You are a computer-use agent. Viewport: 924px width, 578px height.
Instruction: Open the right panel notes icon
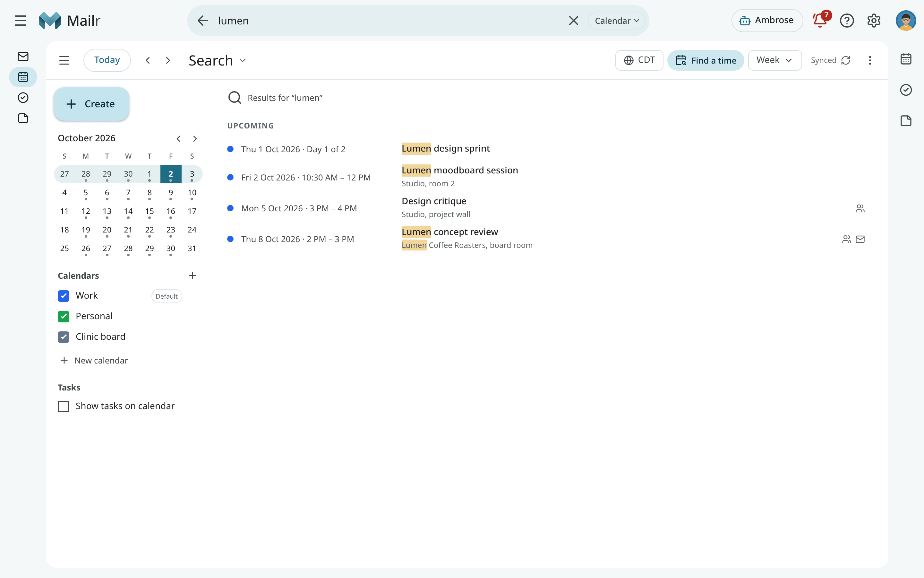click(906, 121)
